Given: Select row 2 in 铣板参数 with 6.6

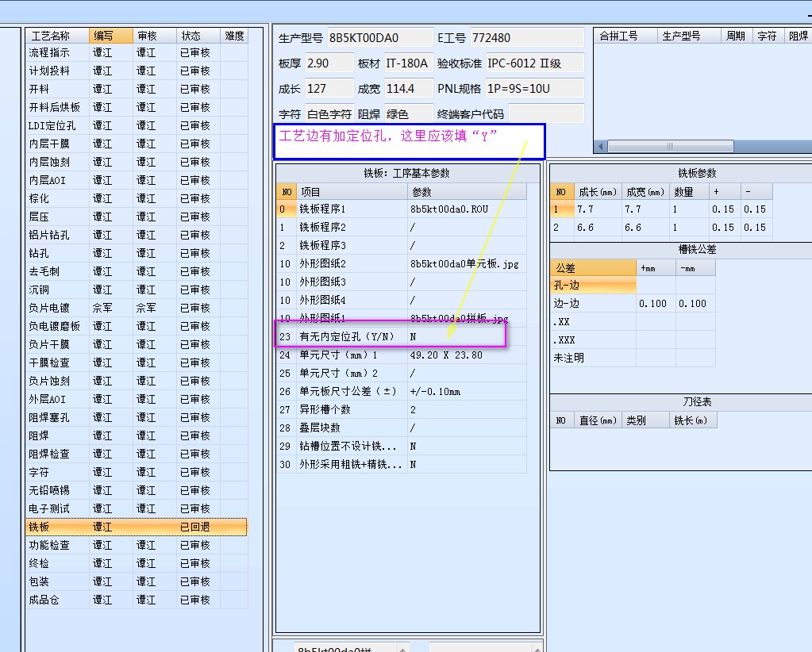Looking at the screenshot, I should tap(661, 227).
